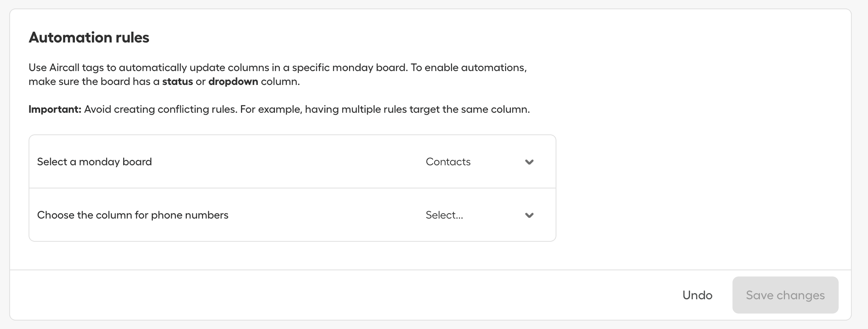The height and width of the screenshot is (329, 868).
Task: Click the word "column." after bold dropdown
Action: [x=280, y=82]
